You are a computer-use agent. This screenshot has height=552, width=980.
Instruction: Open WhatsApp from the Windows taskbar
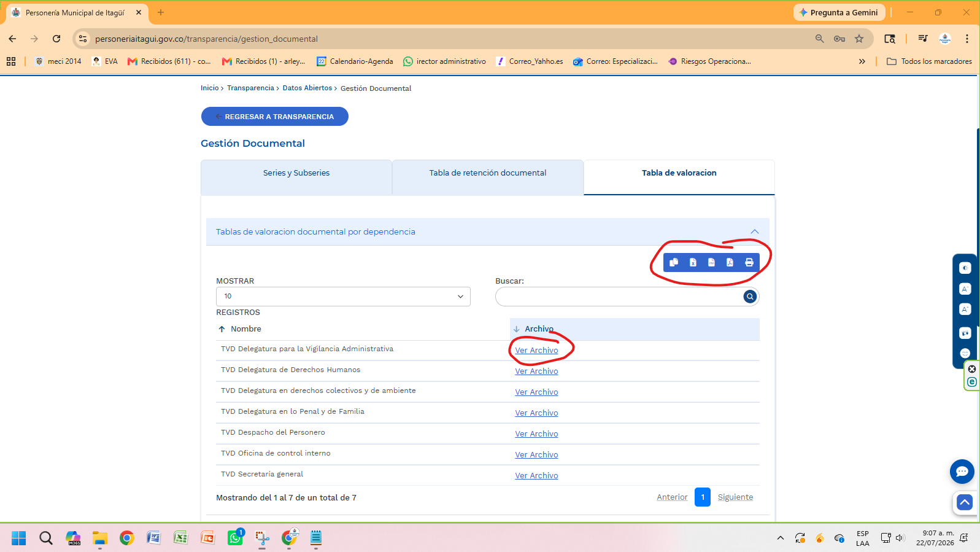tap(235, 538)
